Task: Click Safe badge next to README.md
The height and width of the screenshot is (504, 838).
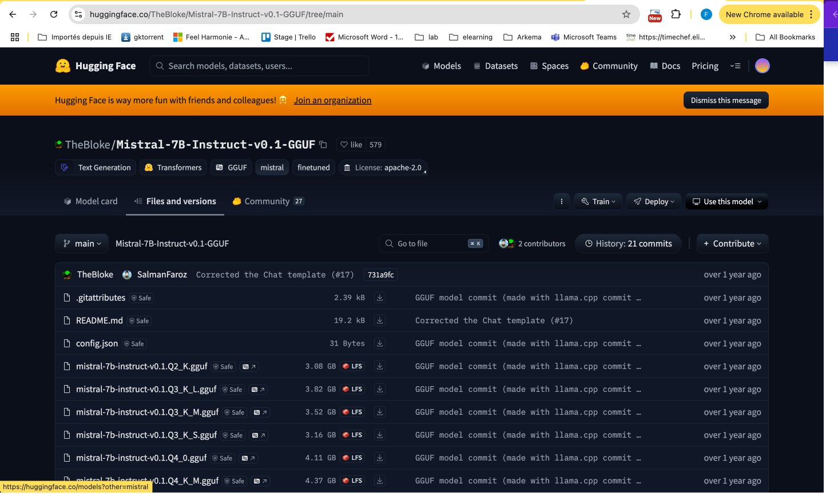Action: [x=139, y=321]
